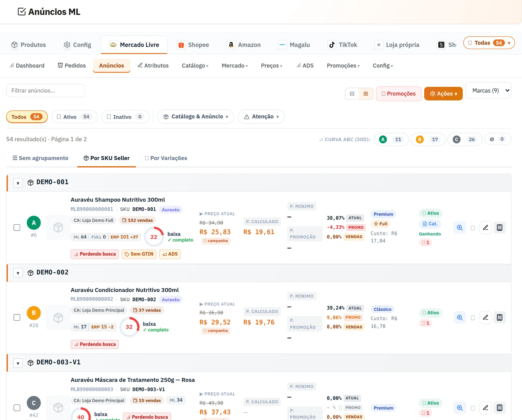This screenshot has width=522, height=420.
Task: Open calculator icon for Shampoo listing
Action: tap(500, 228)
